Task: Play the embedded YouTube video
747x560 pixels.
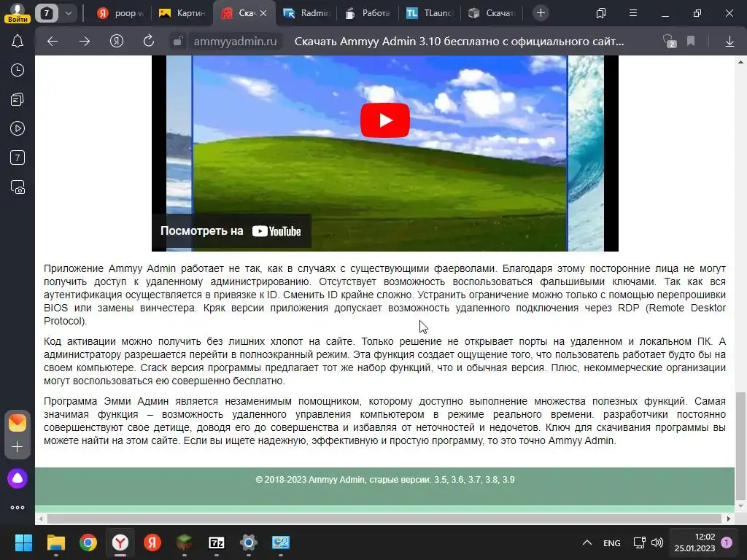Action: coord(385,120)
